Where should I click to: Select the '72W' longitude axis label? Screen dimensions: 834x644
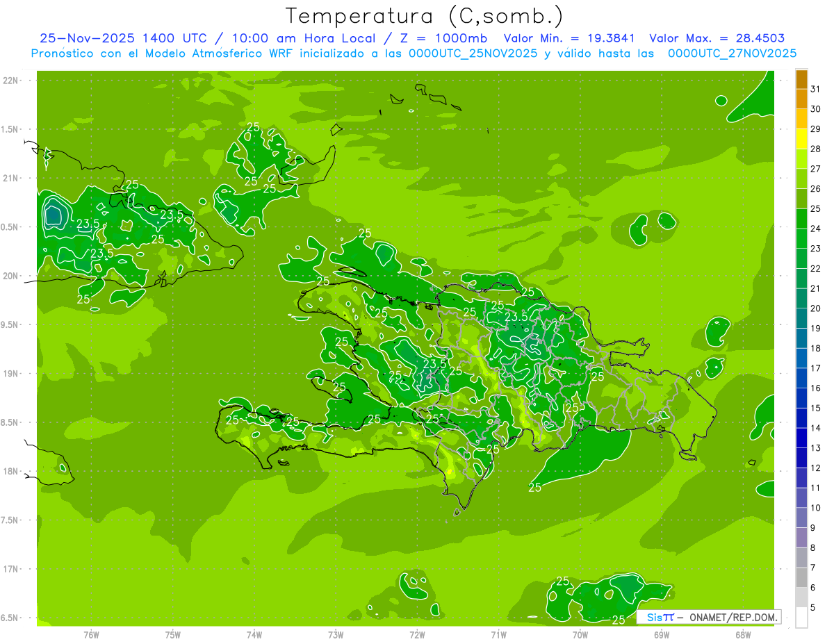point(417,634)
